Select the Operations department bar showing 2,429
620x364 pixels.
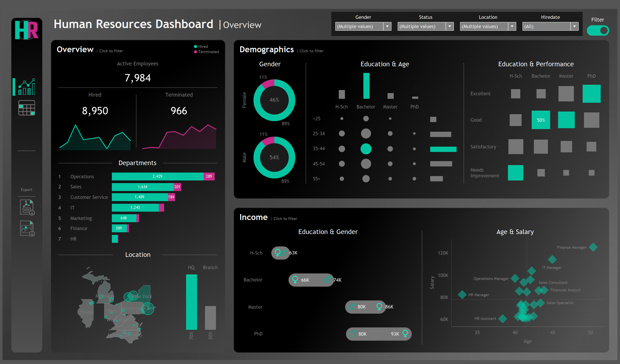click(x=158, y=176)
